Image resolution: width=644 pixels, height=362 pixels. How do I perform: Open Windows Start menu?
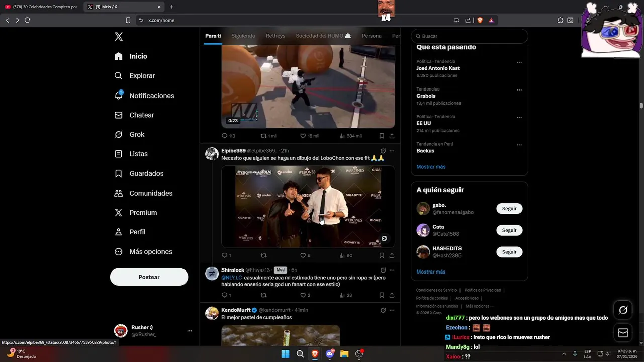click(x=285, y=354)
